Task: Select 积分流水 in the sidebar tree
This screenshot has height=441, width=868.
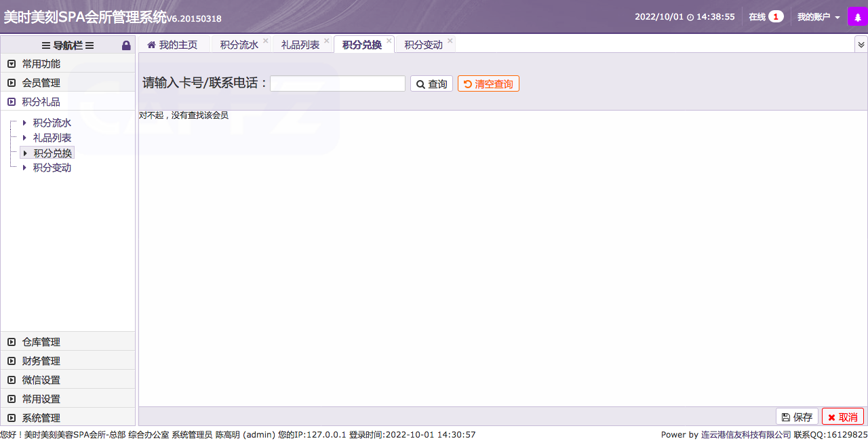Action: (52, 123)
